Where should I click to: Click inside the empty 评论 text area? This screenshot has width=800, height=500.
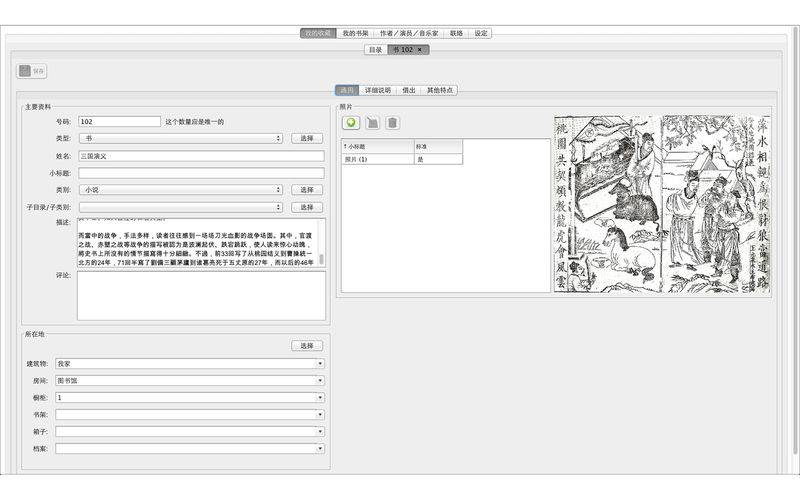click(x=202, y=296)
